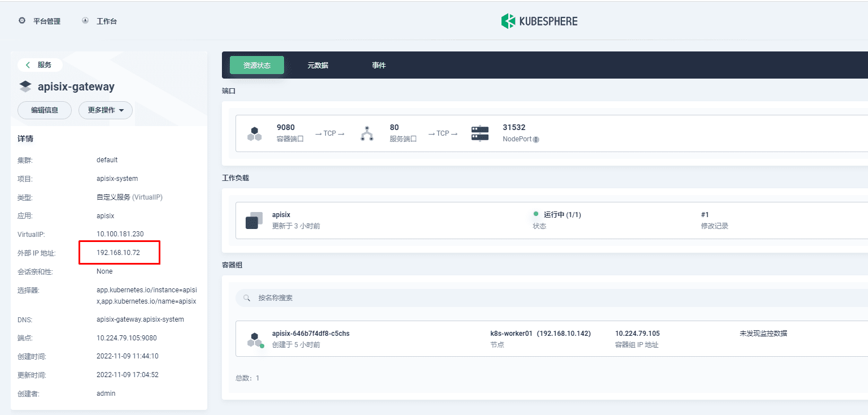Click the revision record #1

point(705,215)
